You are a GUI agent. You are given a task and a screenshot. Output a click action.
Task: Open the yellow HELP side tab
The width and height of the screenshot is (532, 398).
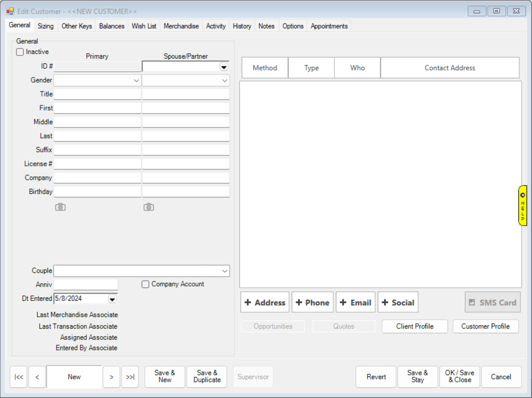click(522, 206)
